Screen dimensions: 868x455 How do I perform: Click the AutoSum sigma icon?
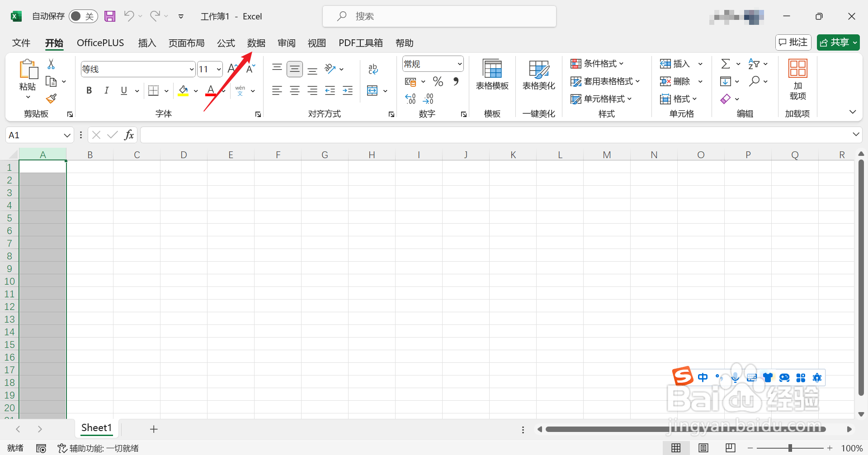(726, 64)
